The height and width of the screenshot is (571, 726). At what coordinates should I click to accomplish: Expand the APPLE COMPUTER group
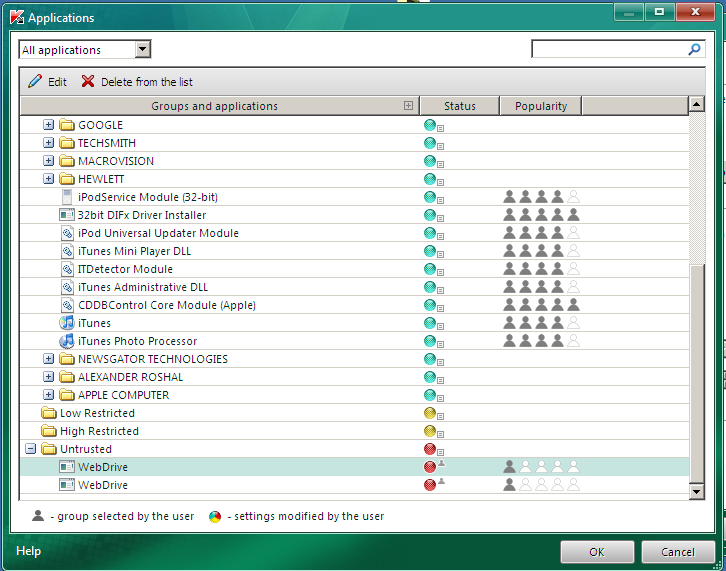[49, 395]
